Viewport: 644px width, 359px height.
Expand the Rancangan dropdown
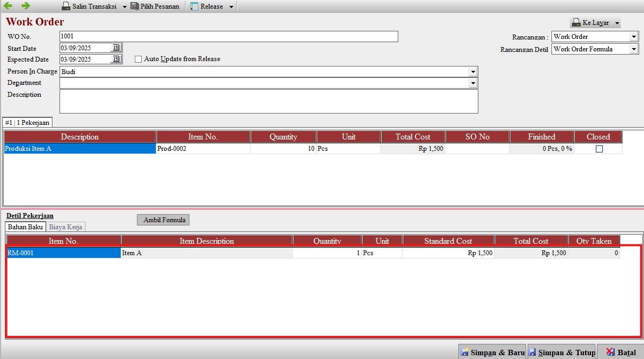[x=634, y=37]
